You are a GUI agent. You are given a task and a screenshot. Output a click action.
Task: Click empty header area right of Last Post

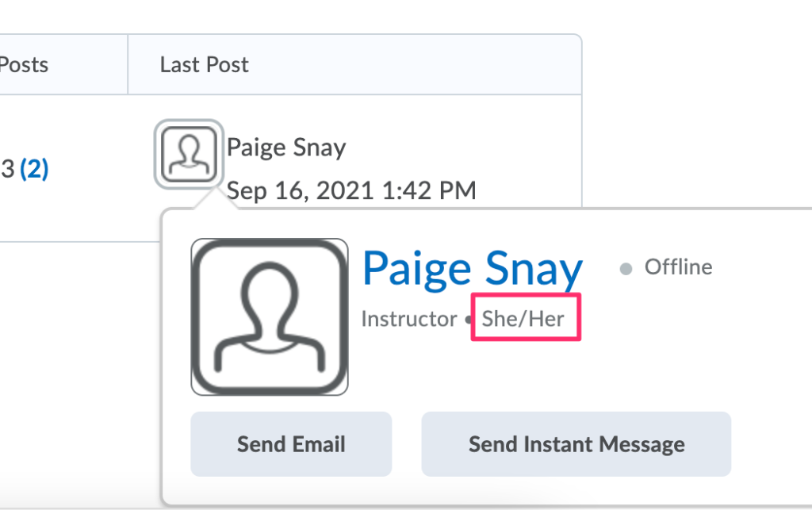pyautogui.click(x=412, y=64)
